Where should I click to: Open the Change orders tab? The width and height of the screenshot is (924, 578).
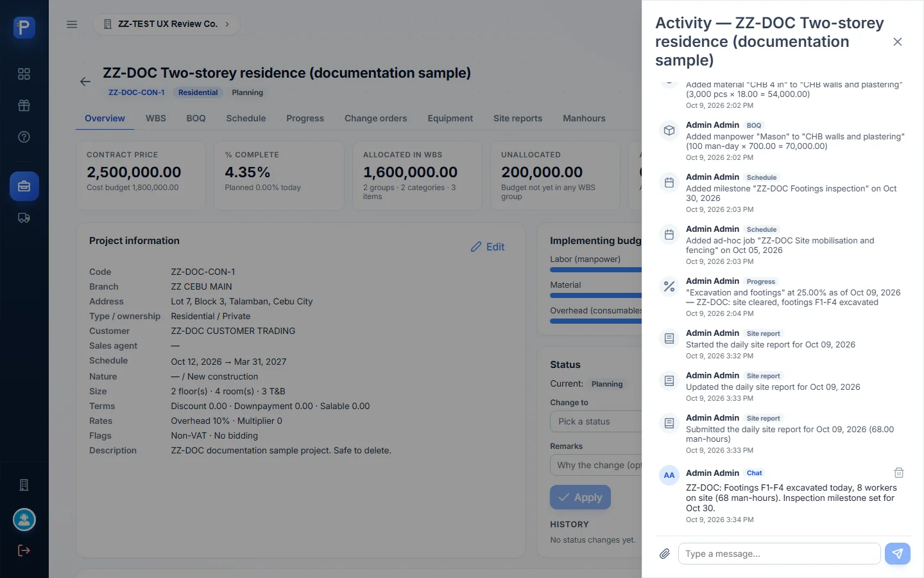(x=376, y=118)
